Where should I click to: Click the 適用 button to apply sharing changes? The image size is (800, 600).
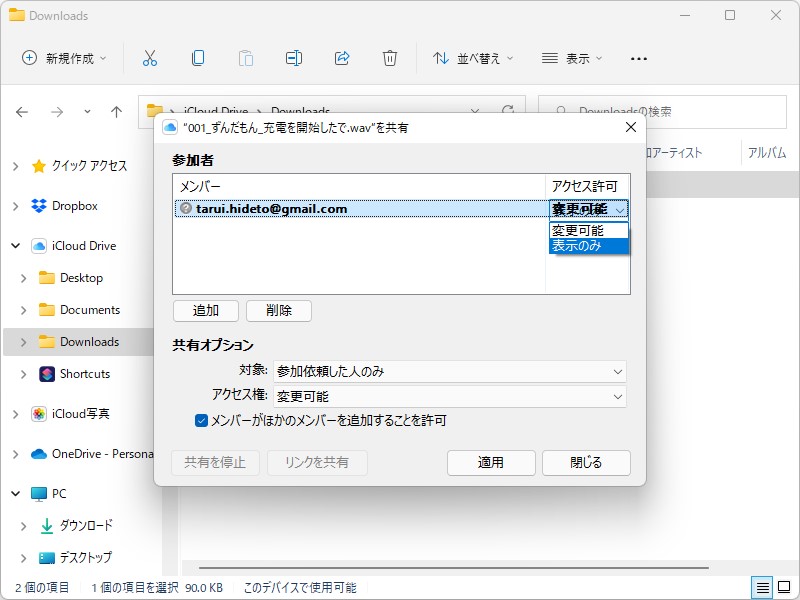[x=491, y=462]
